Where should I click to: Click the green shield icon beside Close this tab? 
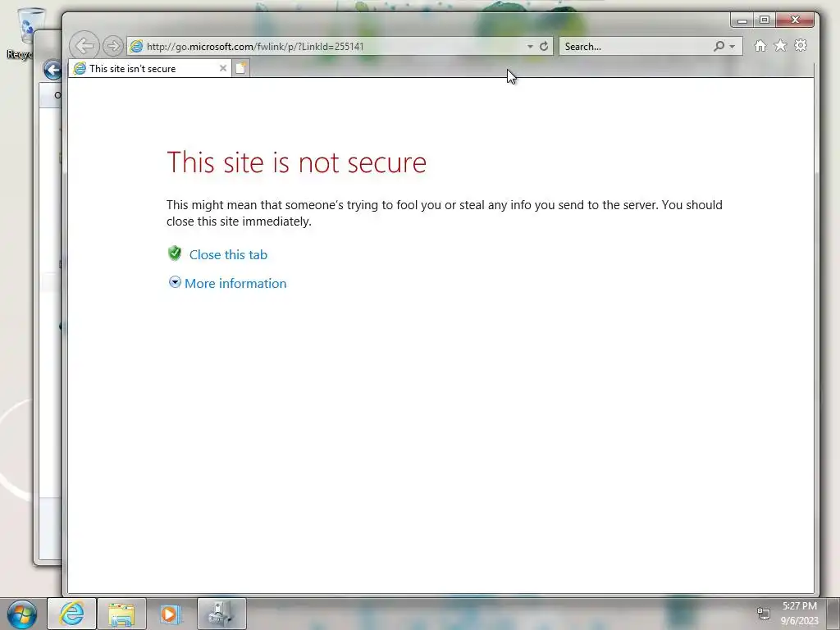click(175, 253)
